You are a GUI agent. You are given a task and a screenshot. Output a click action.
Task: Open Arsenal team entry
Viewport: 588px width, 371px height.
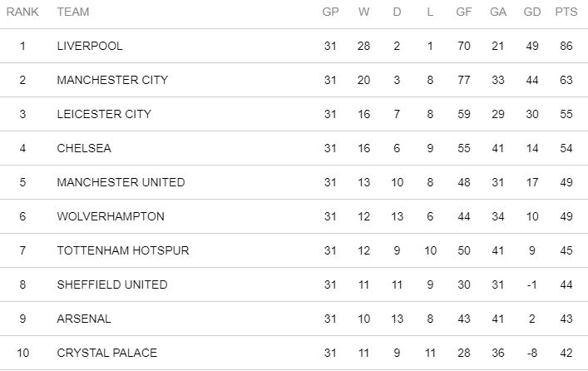(x=84, y=319)
